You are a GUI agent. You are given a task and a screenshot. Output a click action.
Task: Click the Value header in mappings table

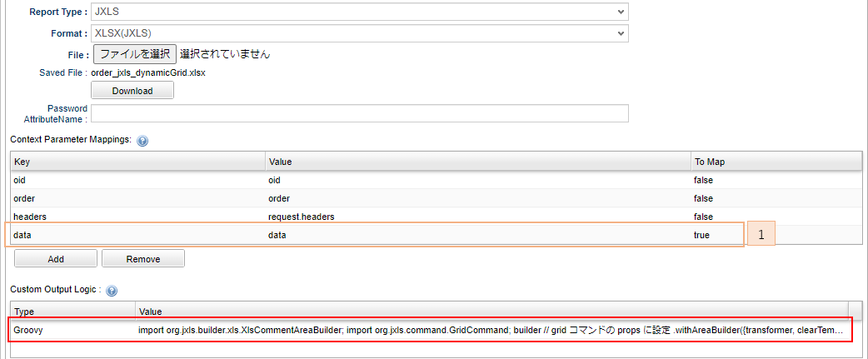(477, 162)
